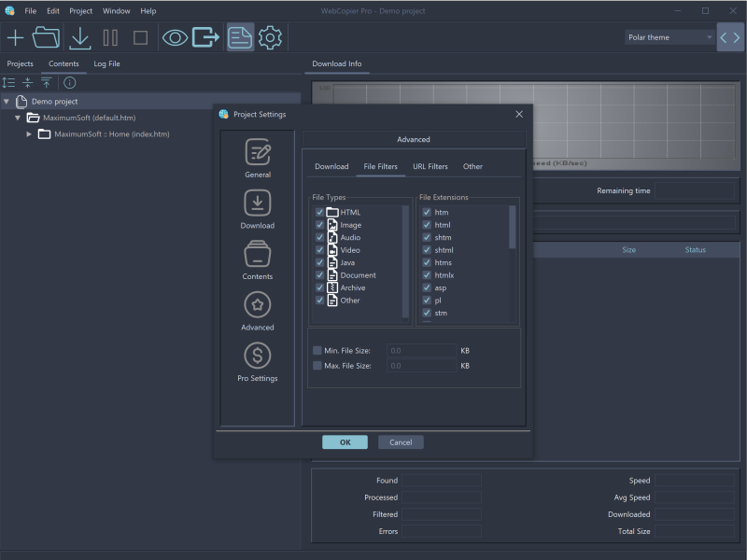Select the General settings category
The width and height of the screenshot is (747, 560).
(258, 158)
